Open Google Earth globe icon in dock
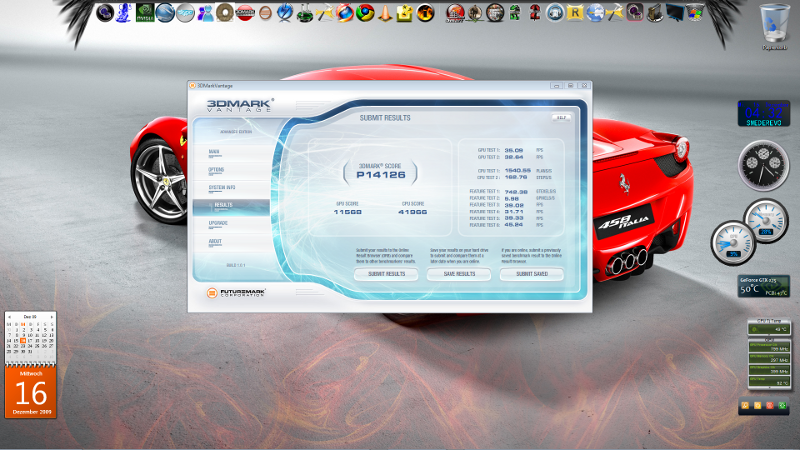The image size is (800, 450). tap(165, 13)
